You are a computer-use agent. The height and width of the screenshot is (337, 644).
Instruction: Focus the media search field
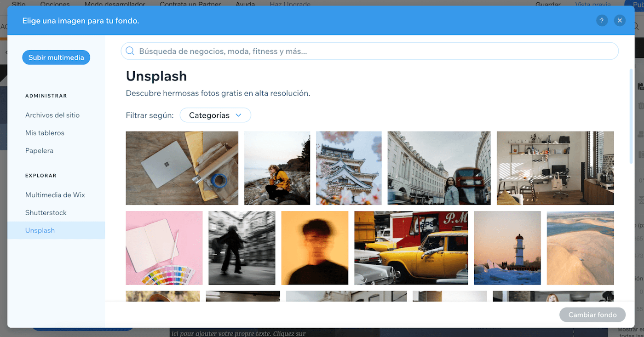click(369, 51)
